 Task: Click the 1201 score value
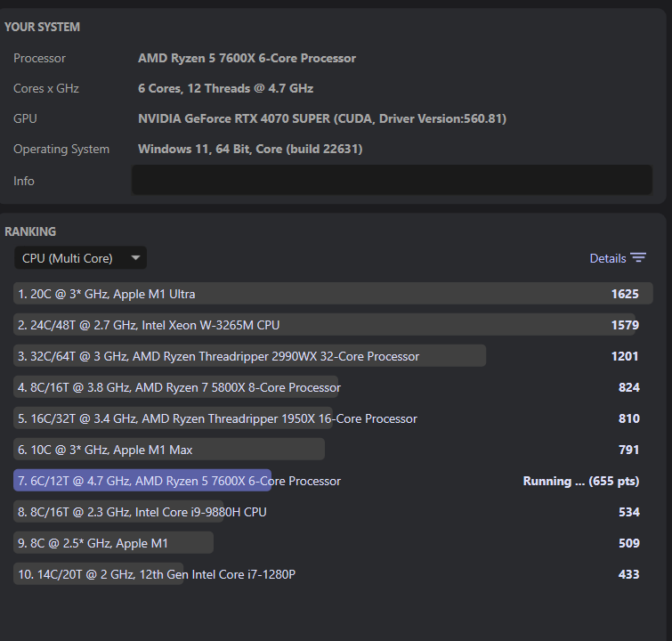pos(625,356)
